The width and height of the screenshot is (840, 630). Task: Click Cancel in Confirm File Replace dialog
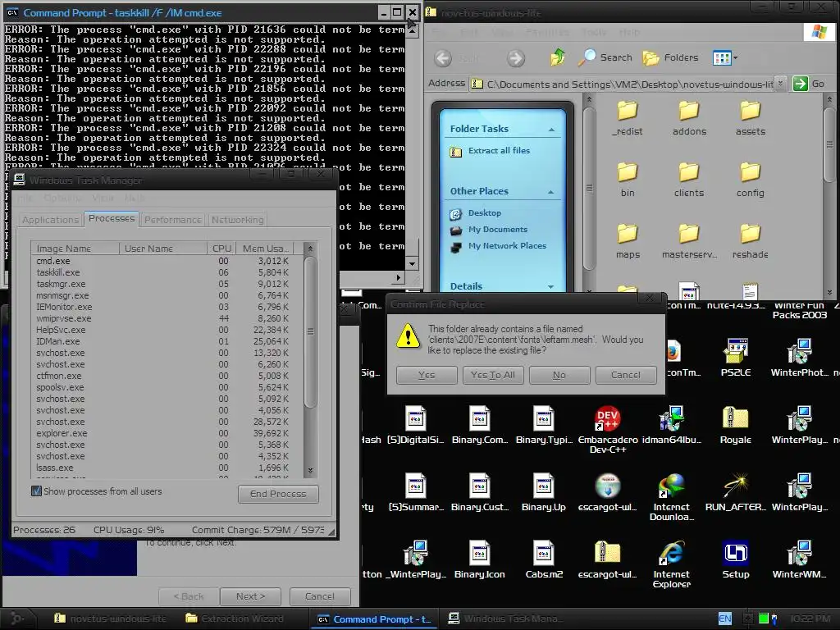(x=626, y=375)
